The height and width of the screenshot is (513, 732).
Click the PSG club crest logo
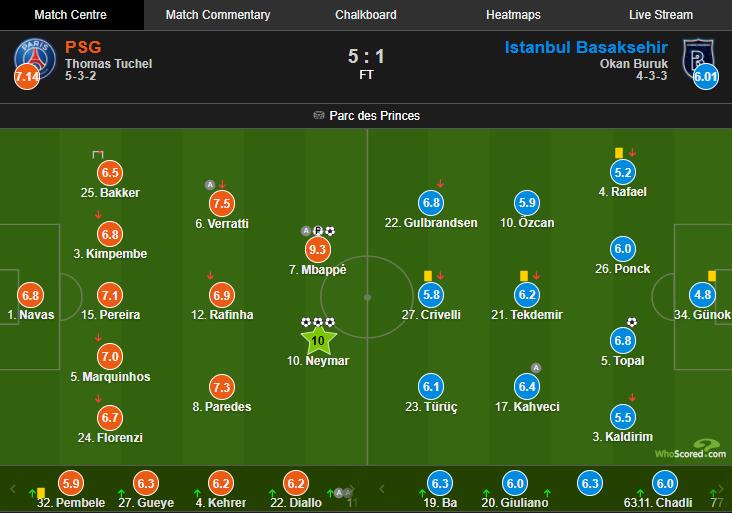[35, 58]
